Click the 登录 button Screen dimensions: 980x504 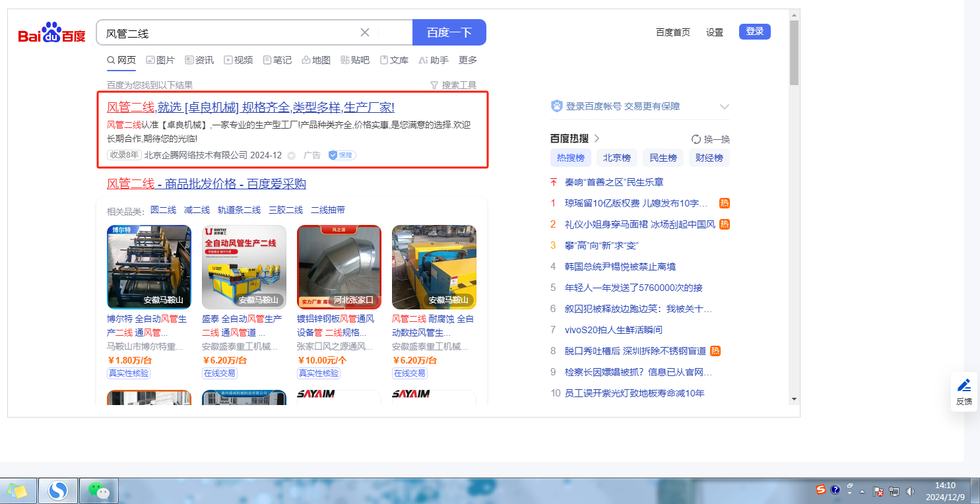[x=755, y=31]
